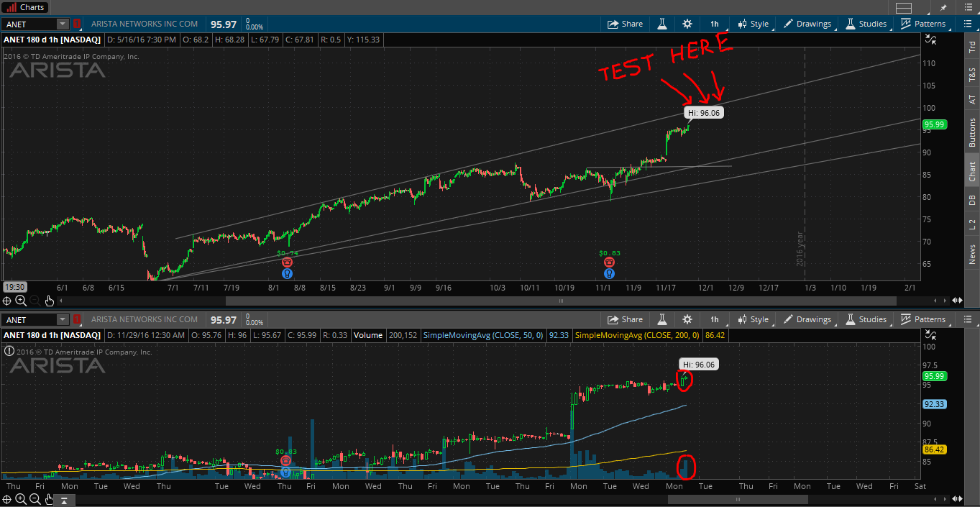Image resolution: width=980 pixels, height=507 pixels.
Task: Open the Trd sidebar tab
Action: (971, 46)
